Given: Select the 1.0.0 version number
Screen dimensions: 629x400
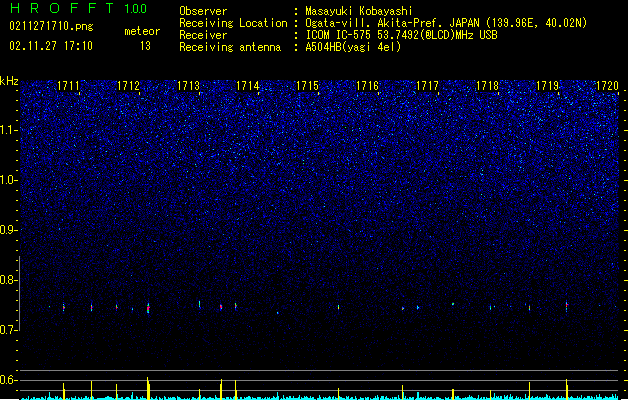Looking at the screenshot, I should coord(136,9).
